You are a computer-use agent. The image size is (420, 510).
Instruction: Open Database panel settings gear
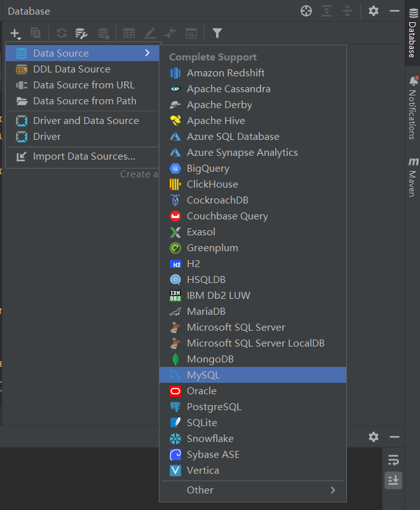374,11
